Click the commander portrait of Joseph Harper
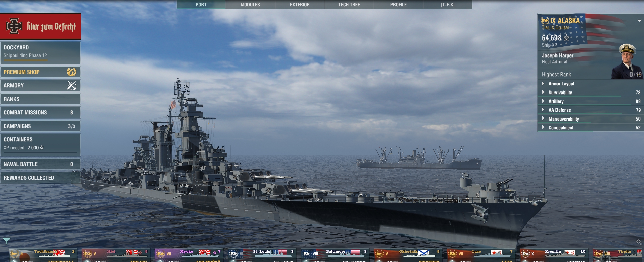Image resolution: width=644 pixels, height=262 pixels. point(627,61)
